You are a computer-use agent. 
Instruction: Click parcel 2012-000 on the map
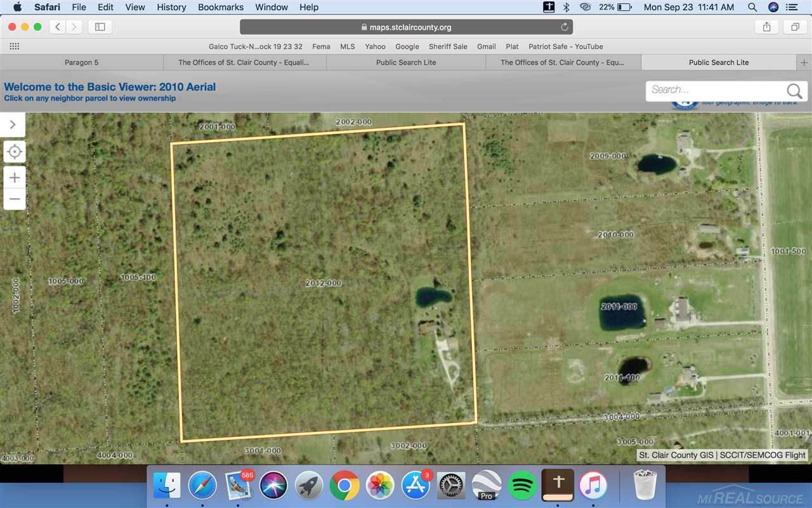pos(324,283)
